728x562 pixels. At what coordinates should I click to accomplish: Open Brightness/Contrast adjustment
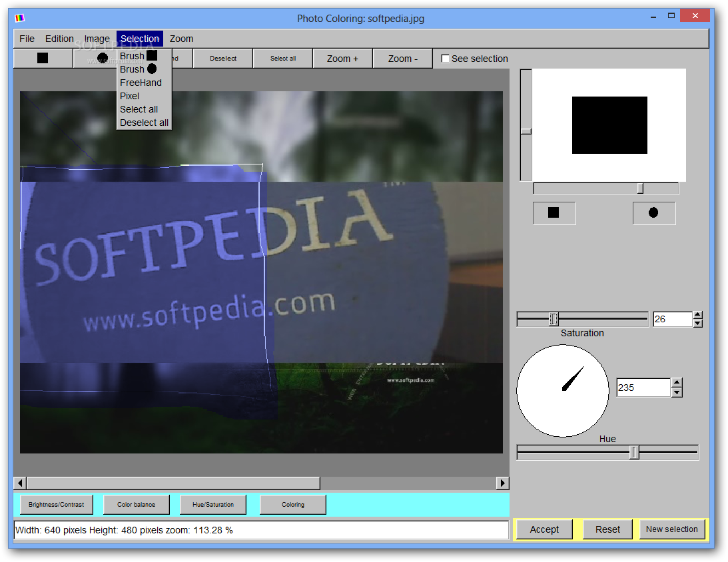(56, 505)
